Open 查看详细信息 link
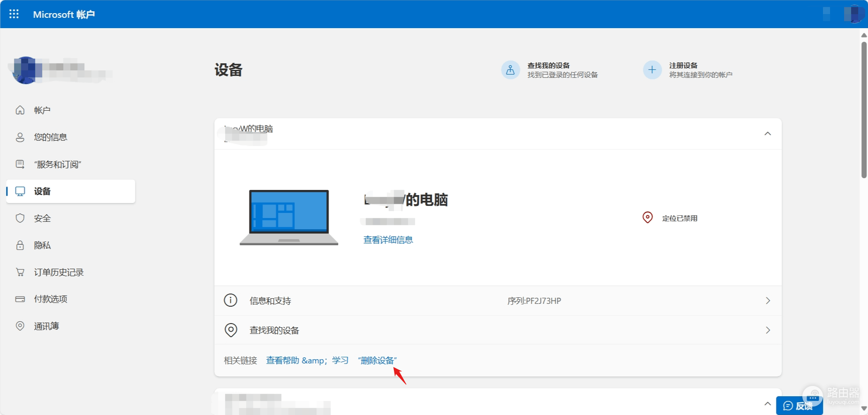Screen dimensions: 868x415 point(388,240)
